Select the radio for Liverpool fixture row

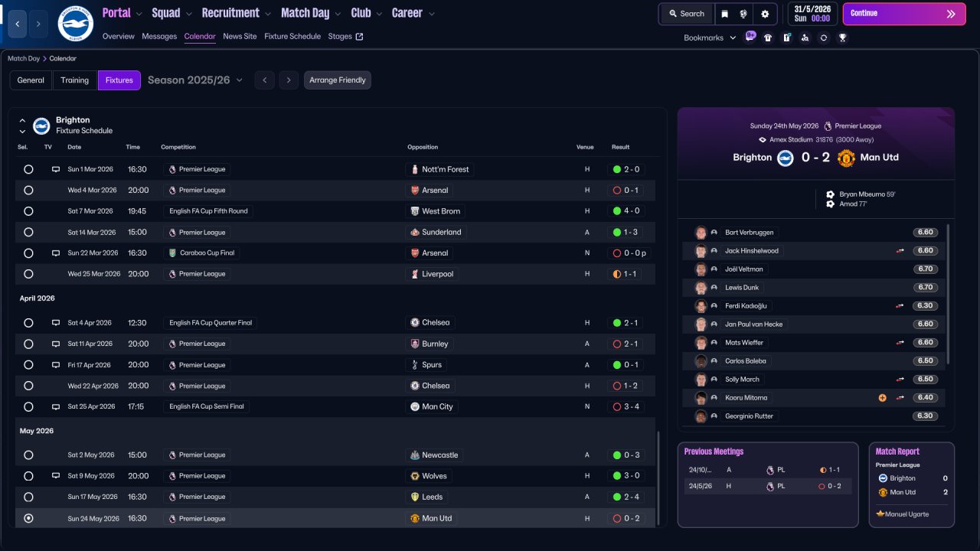point(28,274)
